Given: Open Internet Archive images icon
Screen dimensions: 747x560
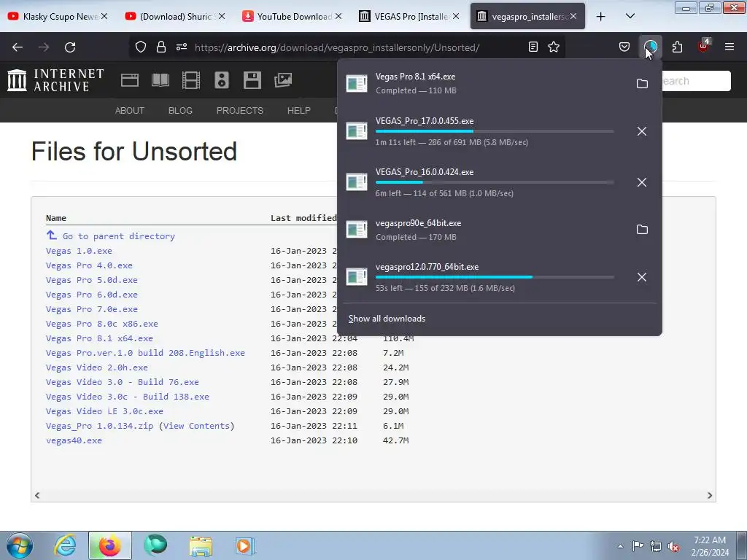Looking at the screenshot, I should (x=283, y=80).
